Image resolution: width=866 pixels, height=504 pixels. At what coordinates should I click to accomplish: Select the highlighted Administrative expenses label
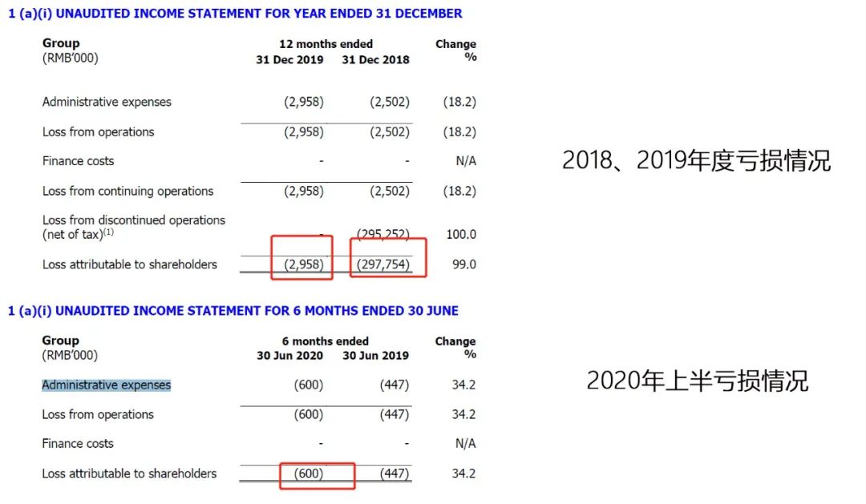tap(107, 385)
